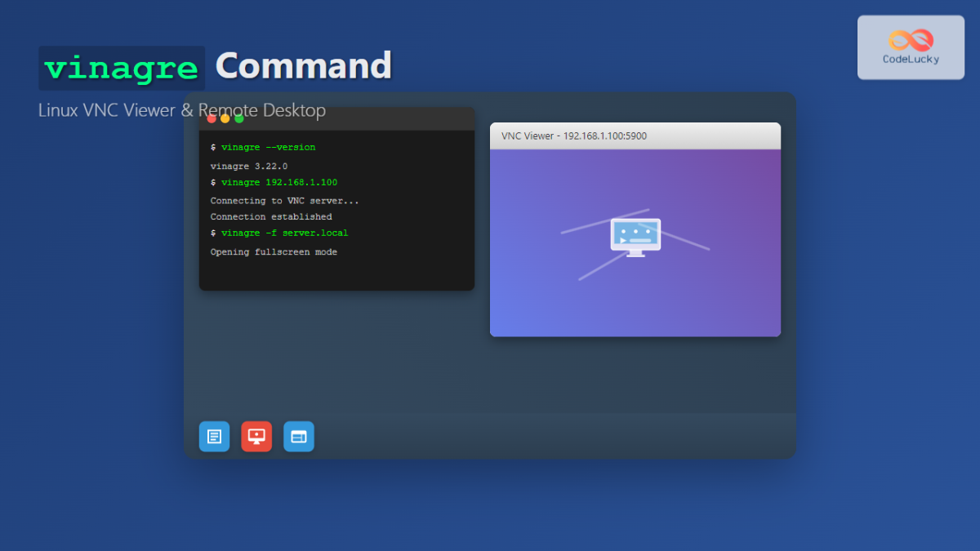Click the green terminal traffic-light dot

[x=238, y=118]
